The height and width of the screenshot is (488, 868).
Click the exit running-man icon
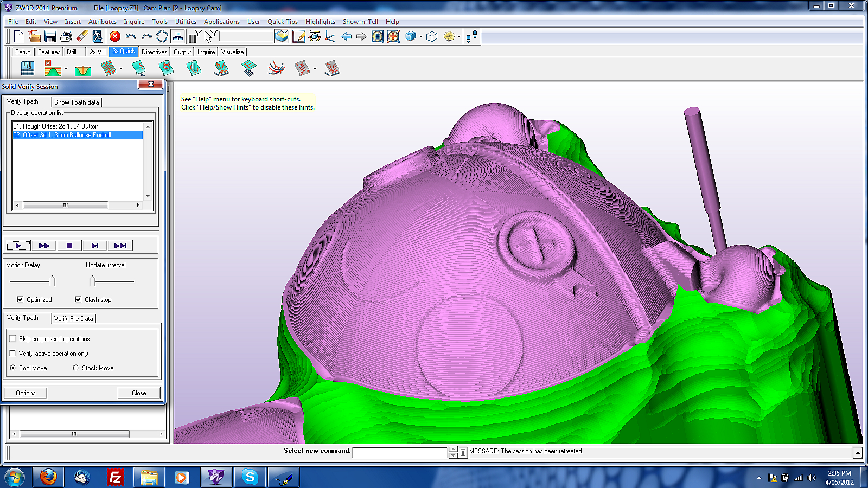pyautogui.click(x=97, y=36)
